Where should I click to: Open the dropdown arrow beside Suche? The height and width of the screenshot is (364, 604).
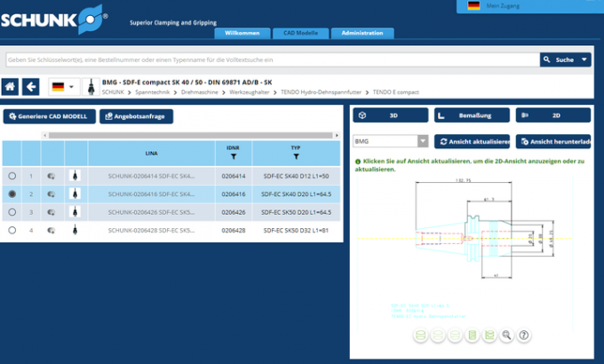pos(584,60)
